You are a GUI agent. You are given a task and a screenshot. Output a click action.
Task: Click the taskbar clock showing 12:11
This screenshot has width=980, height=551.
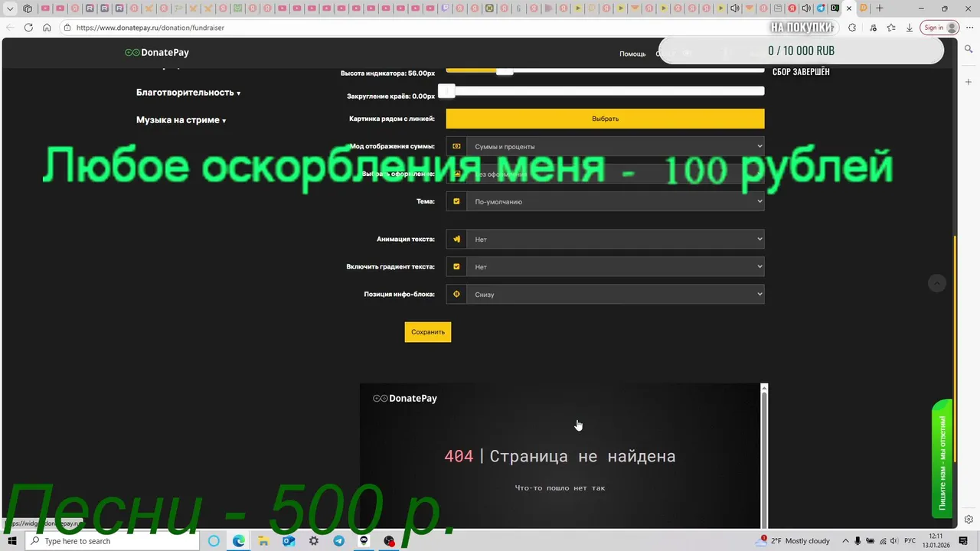pyautogui.click(x=936, y=541)
